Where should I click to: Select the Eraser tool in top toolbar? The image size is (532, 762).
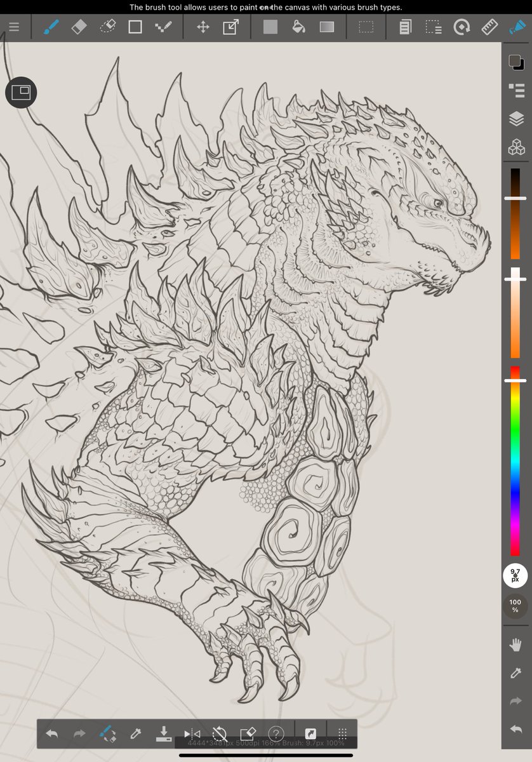tap(79, 27)
